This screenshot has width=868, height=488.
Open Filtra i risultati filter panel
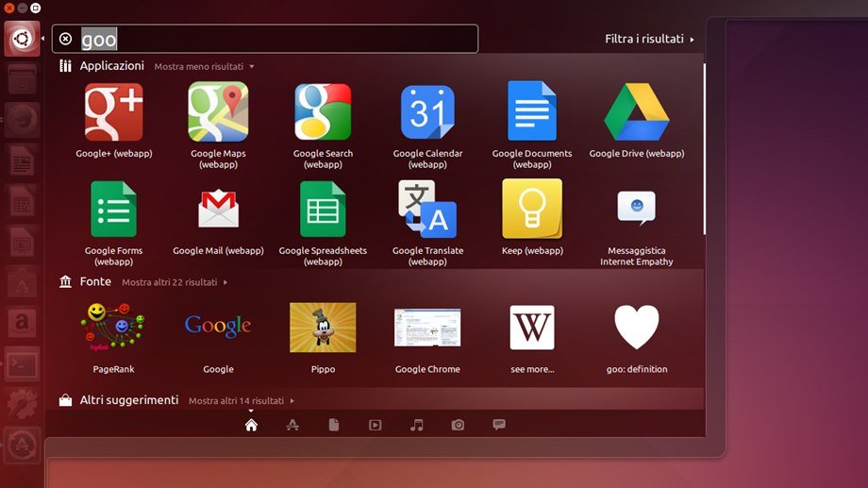coord(648,40)
